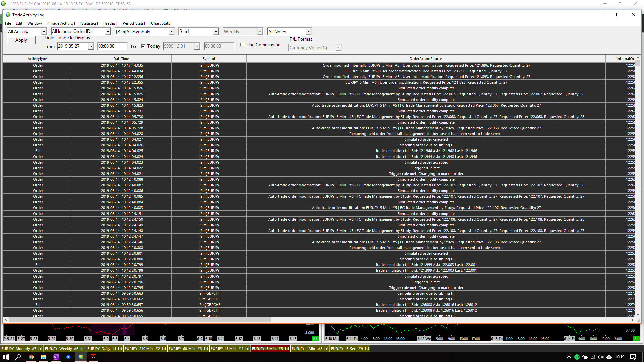
Task: Enable the Use Commission checkbox
Action: click(242, 45)
